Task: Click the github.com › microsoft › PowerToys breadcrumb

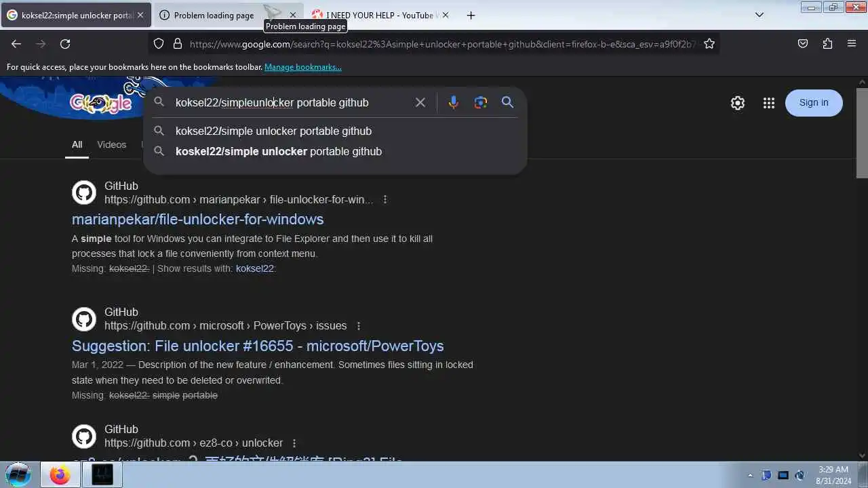Action: point(225,325)
